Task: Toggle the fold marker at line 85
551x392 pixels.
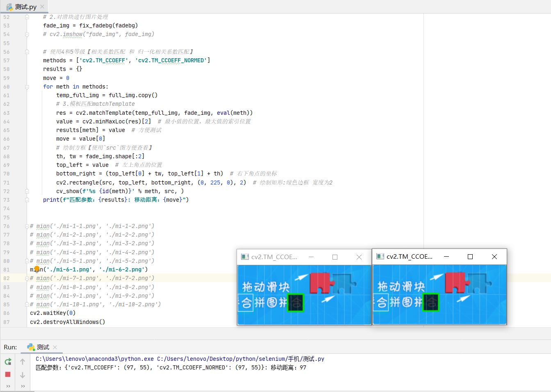Action: [x=27, y=304]
